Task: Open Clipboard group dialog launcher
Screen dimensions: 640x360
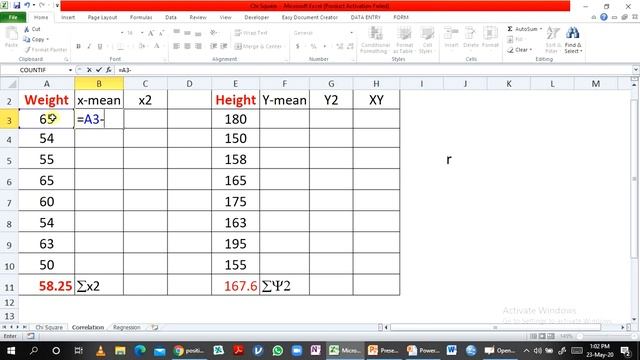Action: (x=66, y=60)
